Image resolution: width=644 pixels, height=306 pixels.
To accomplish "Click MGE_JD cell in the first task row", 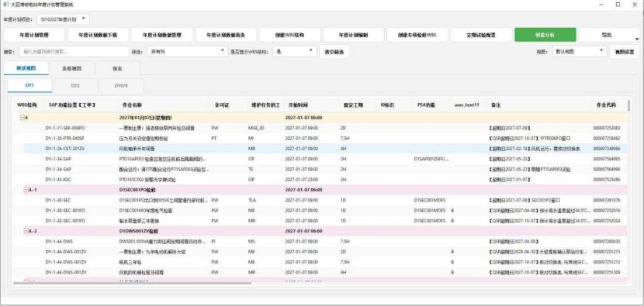I will click(x=256, y=128).
